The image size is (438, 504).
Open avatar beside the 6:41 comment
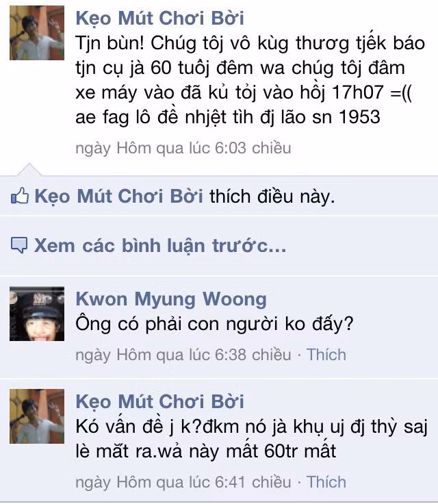[37, 416]
